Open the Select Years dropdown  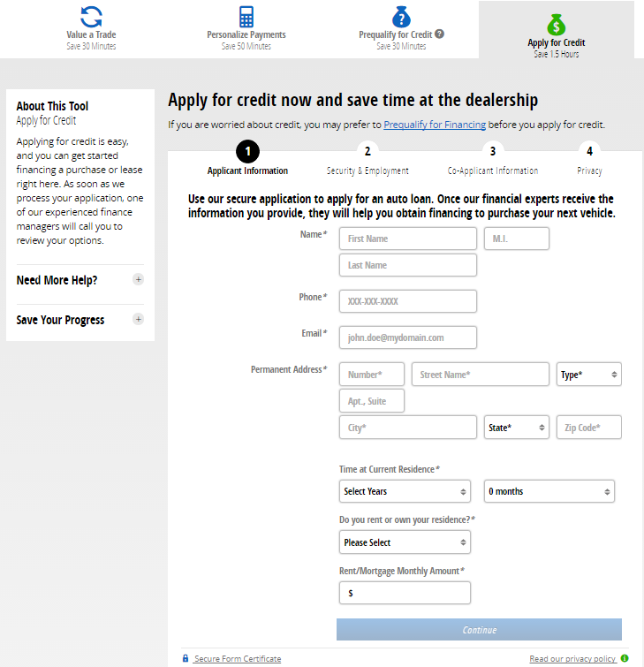(405, 491)
